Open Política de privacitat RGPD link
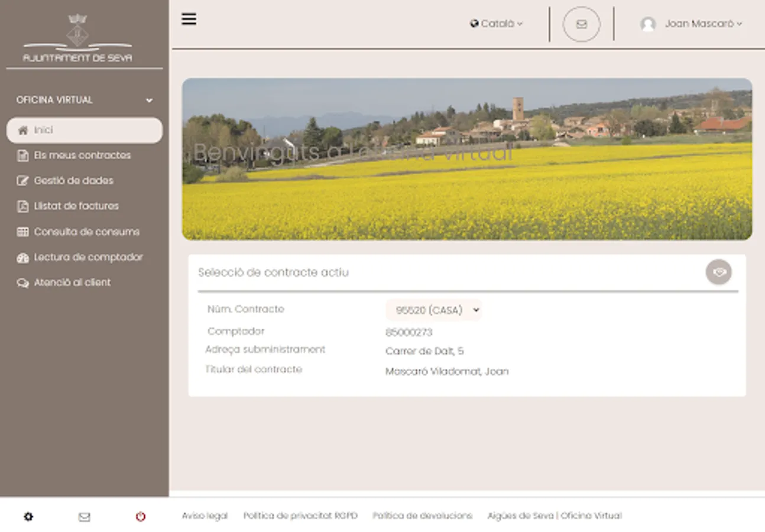This screenshot has height=532, width=765. point(300,515)
